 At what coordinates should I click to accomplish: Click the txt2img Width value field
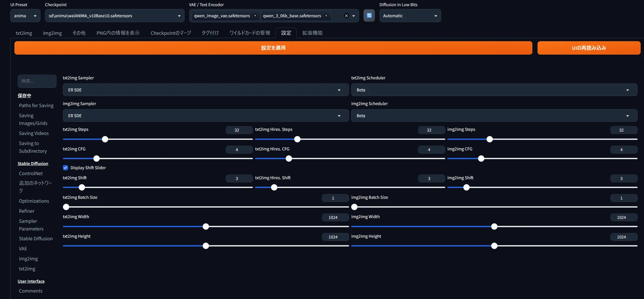(335, 218)
